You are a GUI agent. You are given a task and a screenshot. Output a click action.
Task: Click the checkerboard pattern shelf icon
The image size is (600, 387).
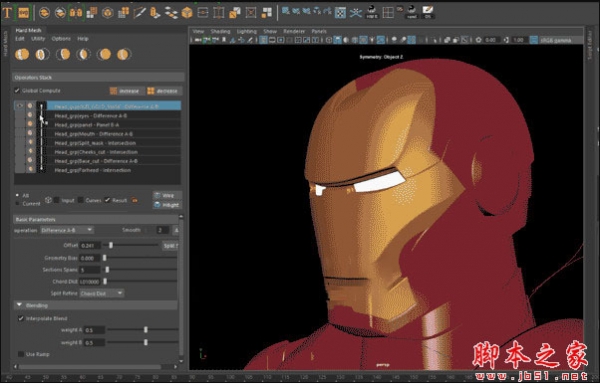click(x=340, y=13)
